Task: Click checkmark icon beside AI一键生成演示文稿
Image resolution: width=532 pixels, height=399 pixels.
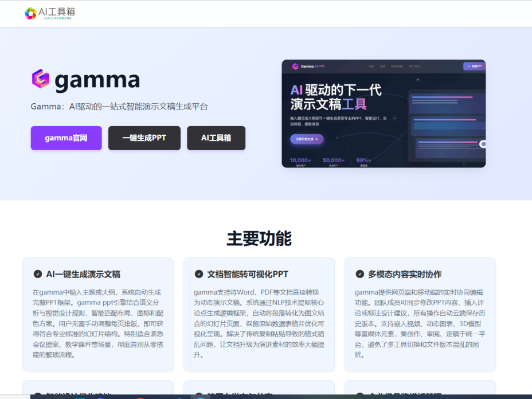Action: pos(38,274)
